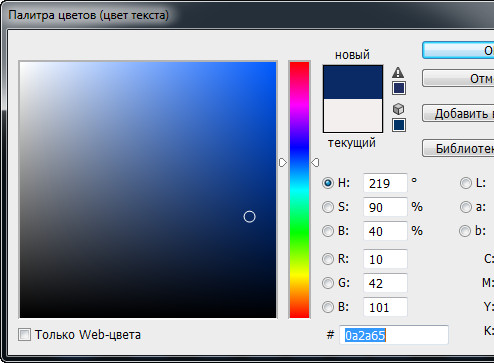Screen dimensions: 494x363
Task: Click the left hue slider arrow
Action: coord(283,163)
